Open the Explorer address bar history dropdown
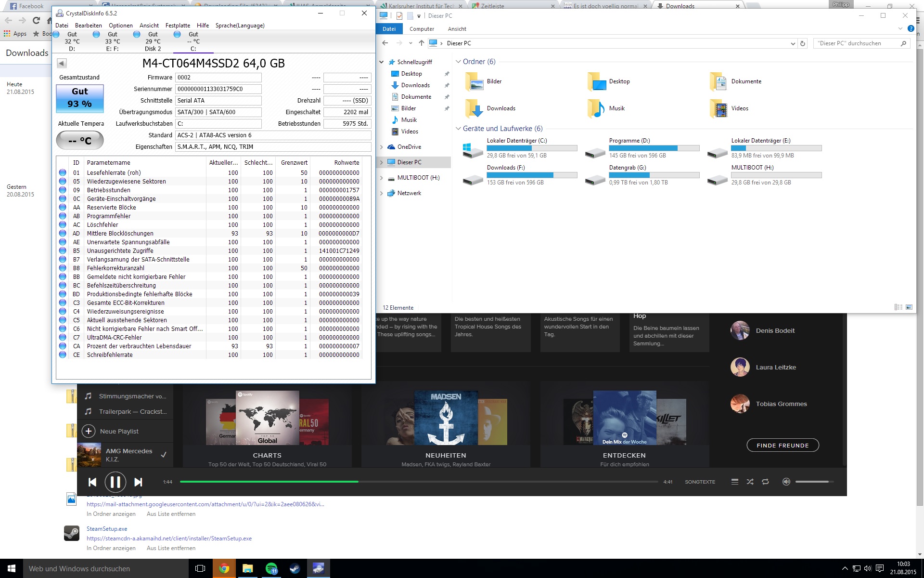This screenshot has width=924, height=578. pos(793,43)
